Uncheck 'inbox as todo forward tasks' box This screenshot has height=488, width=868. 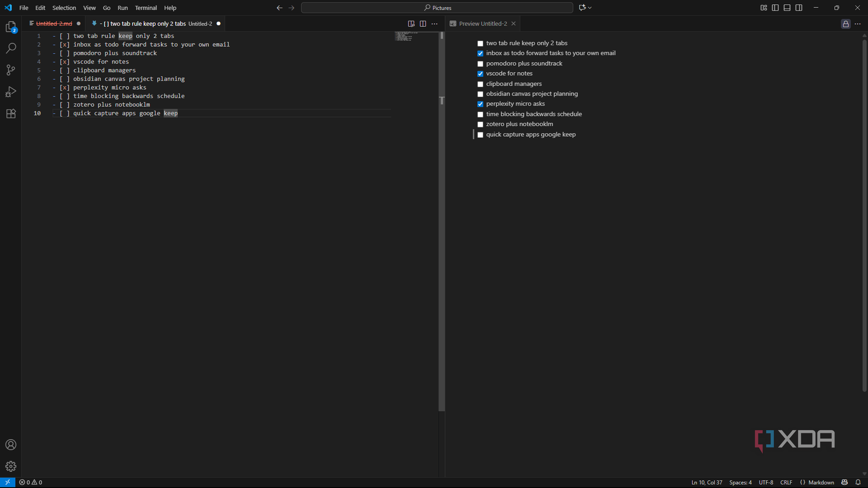480,54
